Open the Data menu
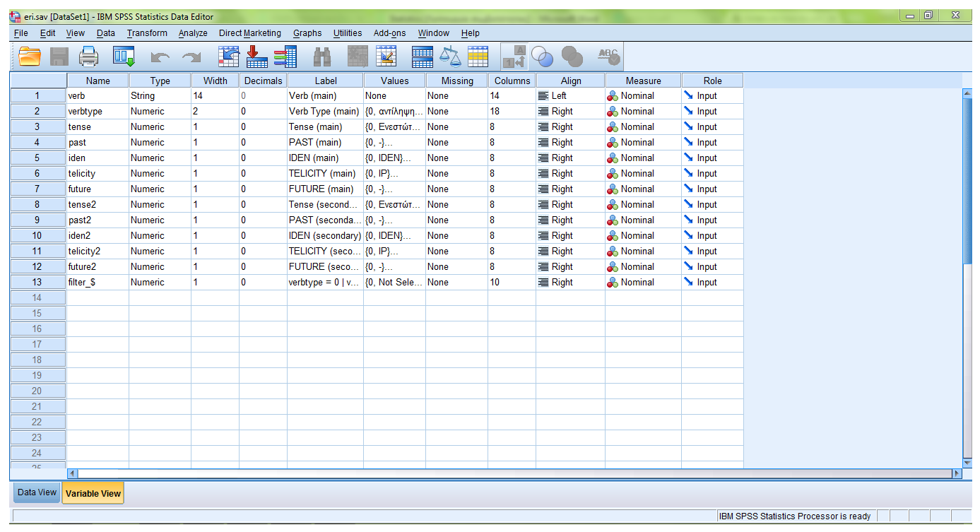980x532 pixels. pyautogui.click(x=106, y=33)
